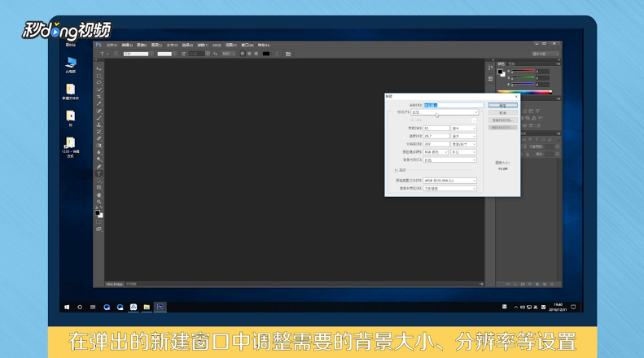The height and width of the screenshot is (358, 644).
Task: Toggle Quick Mask mode in toolbox
Action: [x=99, y=222]
